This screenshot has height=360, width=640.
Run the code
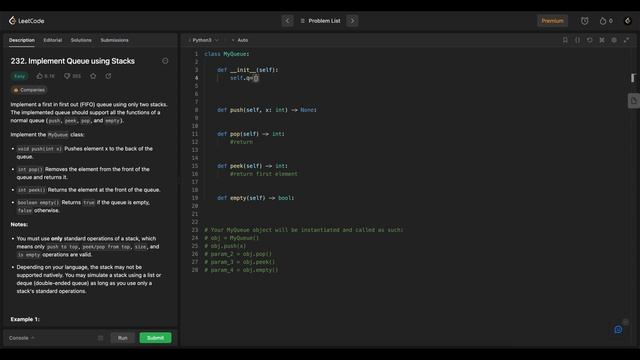click(122, 338)
